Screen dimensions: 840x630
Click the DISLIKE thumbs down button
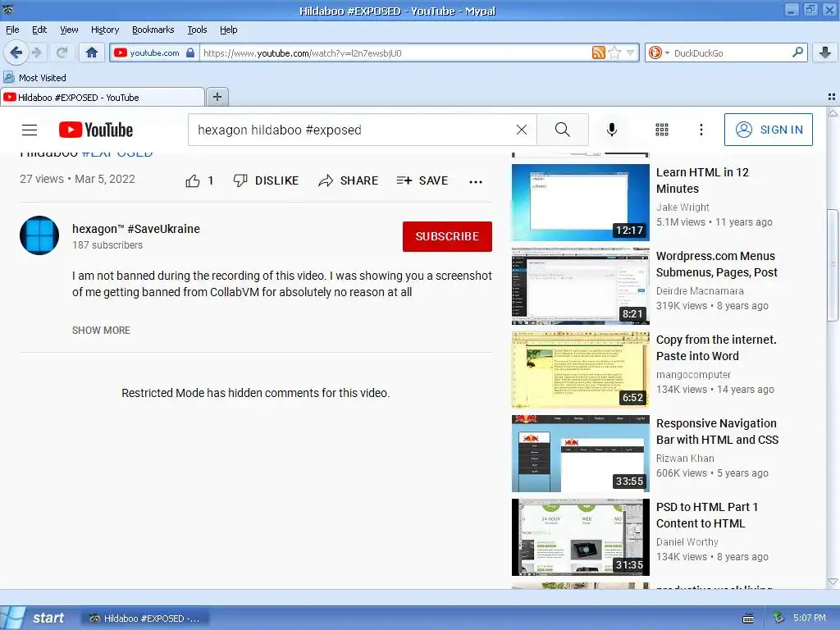coord(266,181)
